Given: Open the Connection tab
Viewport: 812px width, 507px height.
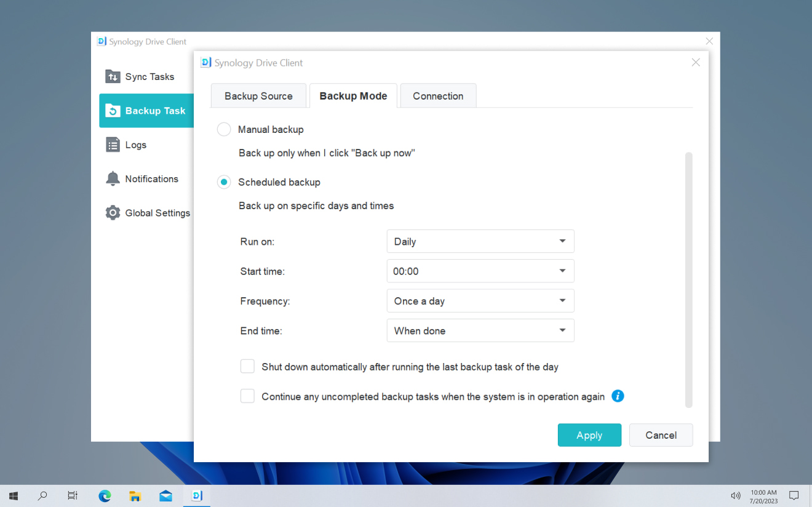Looking at the screenshot, I should pyautogui.click(x=437, y=95).
